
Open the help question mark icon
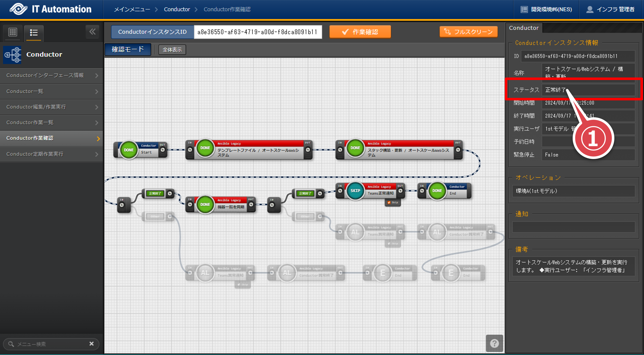494,343
